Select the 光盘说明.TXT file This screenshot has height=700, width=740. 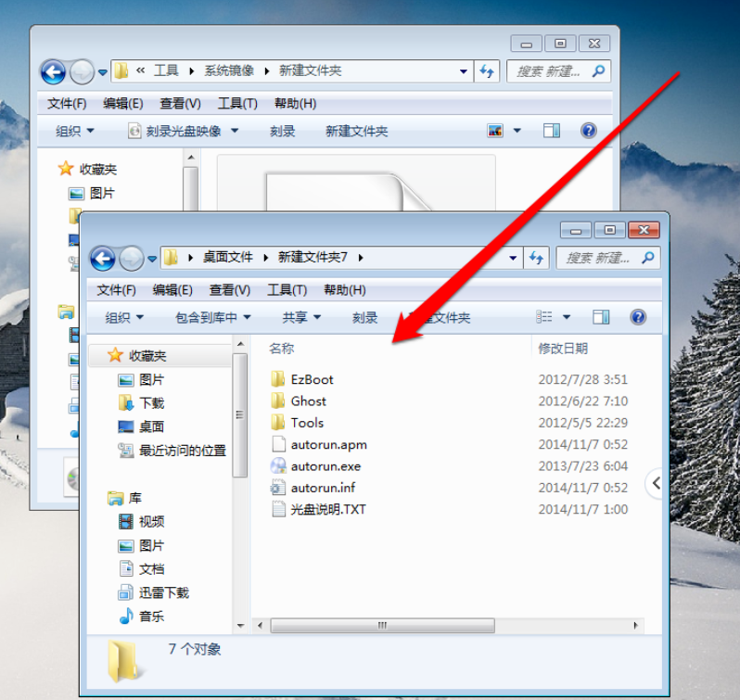[x=327, y=509]
